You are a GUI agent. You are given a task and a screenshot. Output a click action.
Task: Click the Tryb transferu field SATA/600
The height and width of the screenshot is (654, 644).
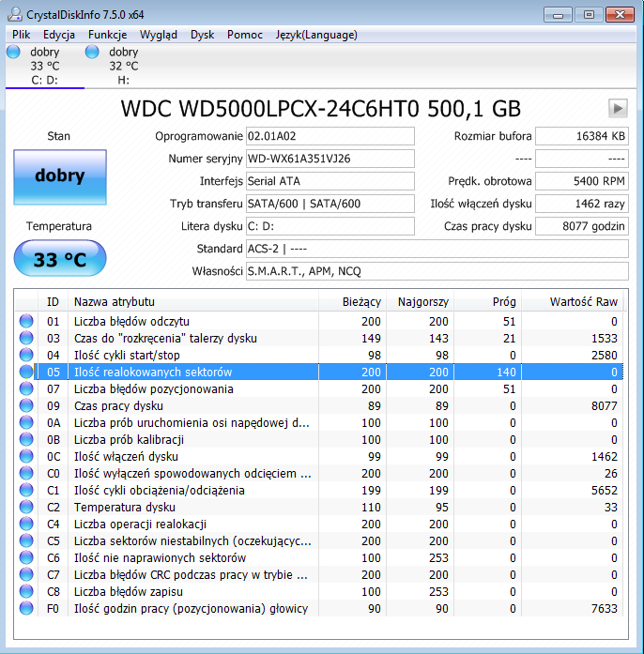pyautogui.click(x=330, y=204)
